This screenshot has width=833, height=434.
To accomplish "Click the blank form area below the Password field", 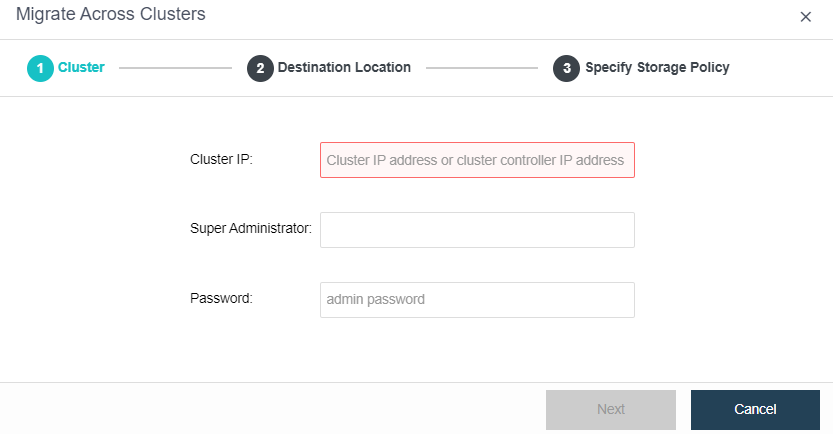I will tap(477, 350).
